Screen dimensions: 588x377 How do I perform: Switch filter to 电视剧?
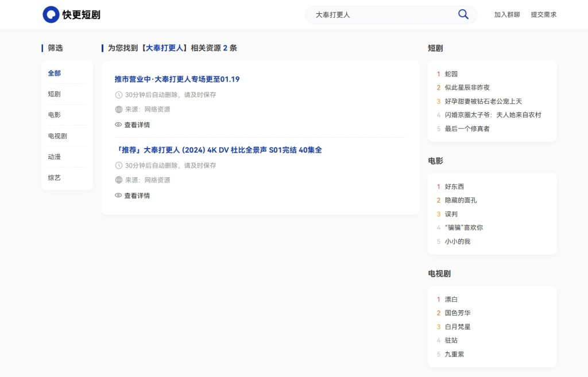57,136
